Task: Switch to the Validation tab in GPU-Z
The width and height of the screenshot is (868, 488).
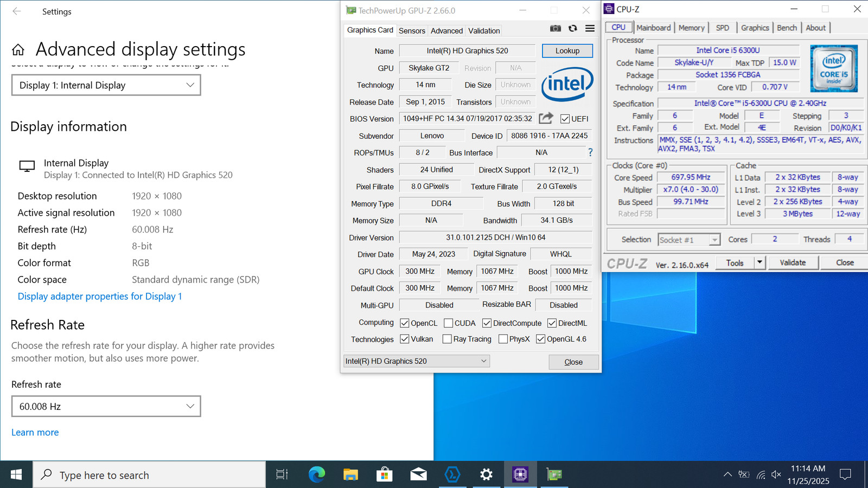Action: 484,31
